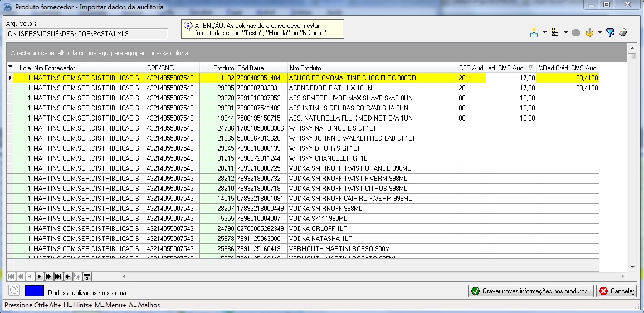Screen dimensions: 644x313
Task: Click VODKA SMIRNOFF TWIST CITRUS 998ML cell
Action: click(372, 189)
